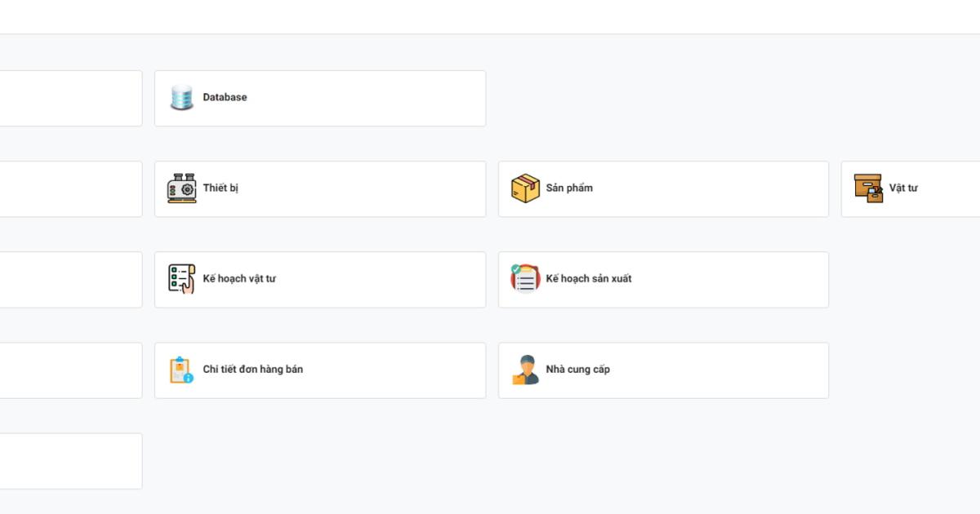
Task: Click the Kế hoạch vật tư text
Action: (240, 279)
